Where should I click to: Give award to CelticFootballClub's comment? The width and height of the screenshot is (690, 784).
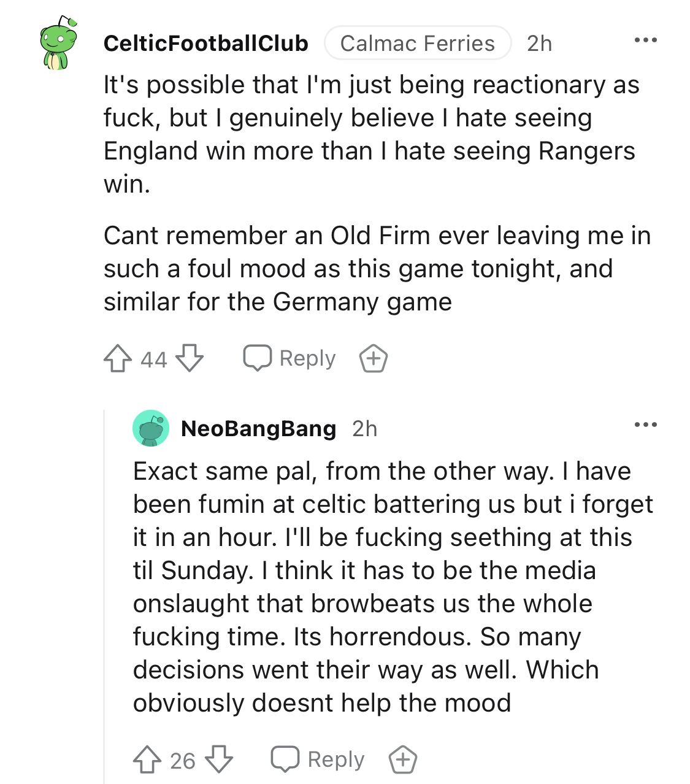[373, 359]
